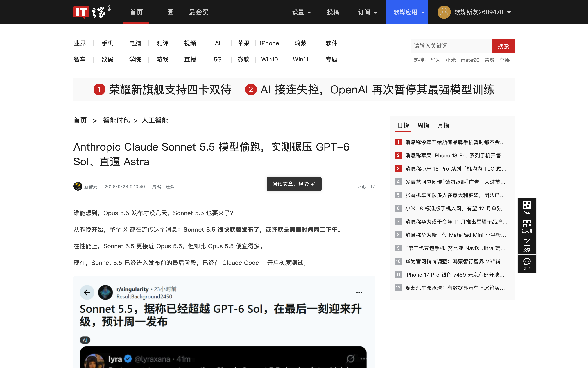588x368 pixels.
Task: Click the lyra verified badge
Action: [x=128, y=359]
